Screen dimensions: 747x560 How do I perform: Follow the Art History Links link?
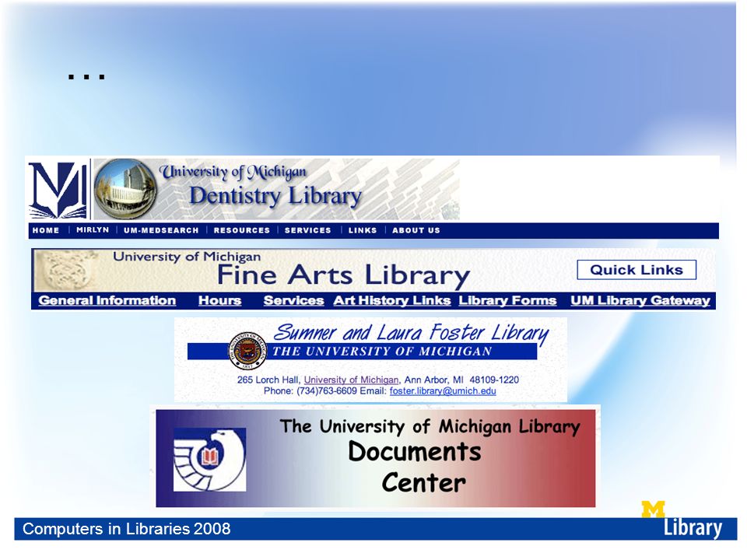click(x=392, y=300)
